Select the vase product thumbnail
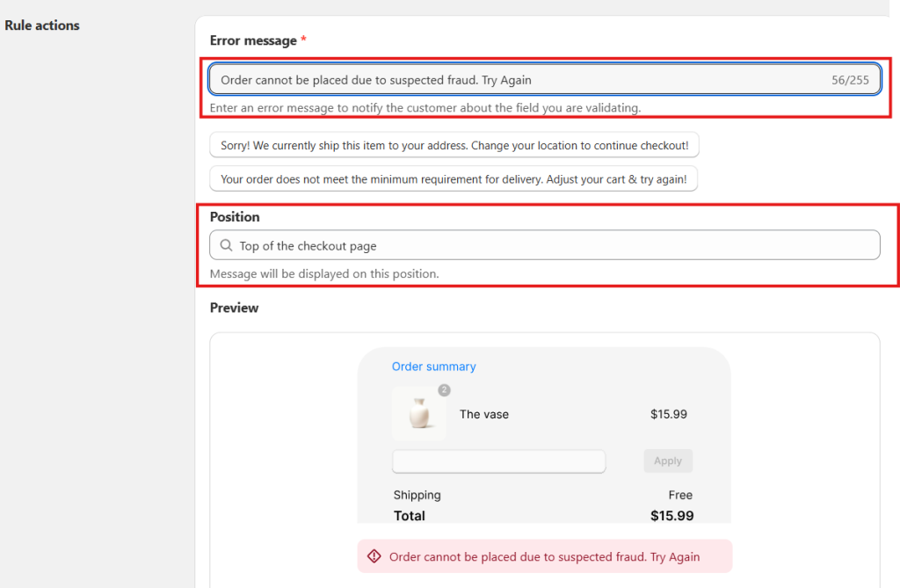The image size is (900, 588). point(419,413)
